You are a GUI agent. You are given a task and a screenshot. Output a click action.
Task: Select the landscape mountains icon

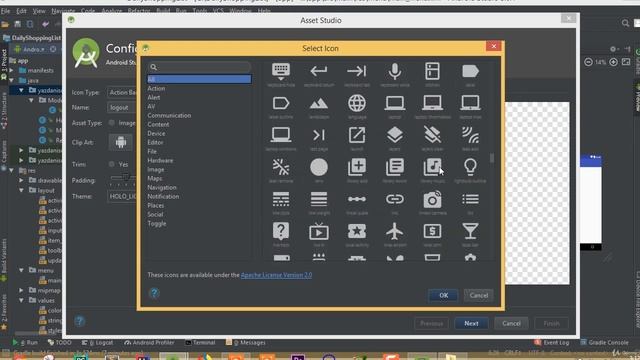[319, 104]
